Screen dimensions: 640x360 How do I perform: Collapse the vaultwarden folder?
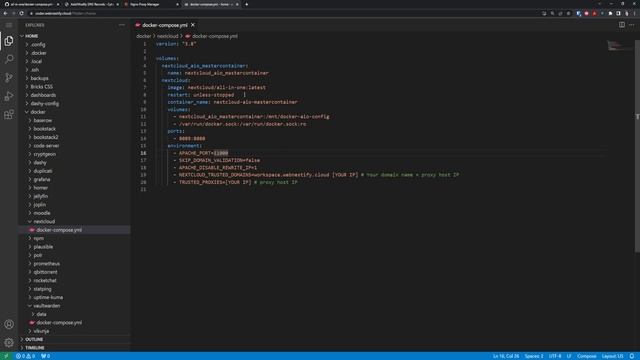click(x=75, y=306)
